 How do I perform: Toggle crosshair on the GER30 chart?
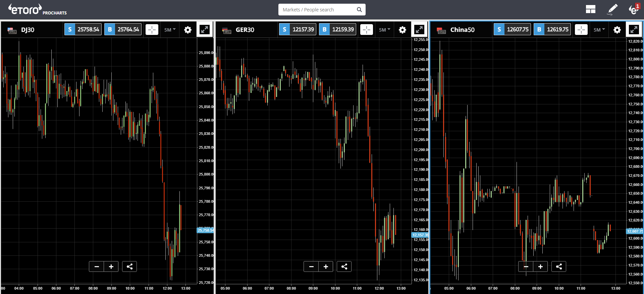coord(367,30)
